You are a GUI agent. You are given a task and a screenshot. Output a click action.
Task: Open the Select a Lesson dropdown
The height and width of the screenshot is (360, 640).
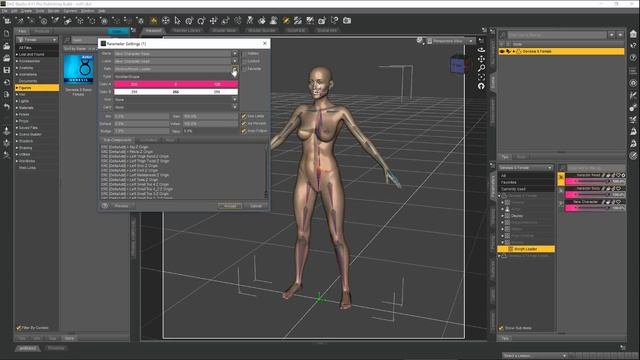pyautogui.click(x=534, y=356)
